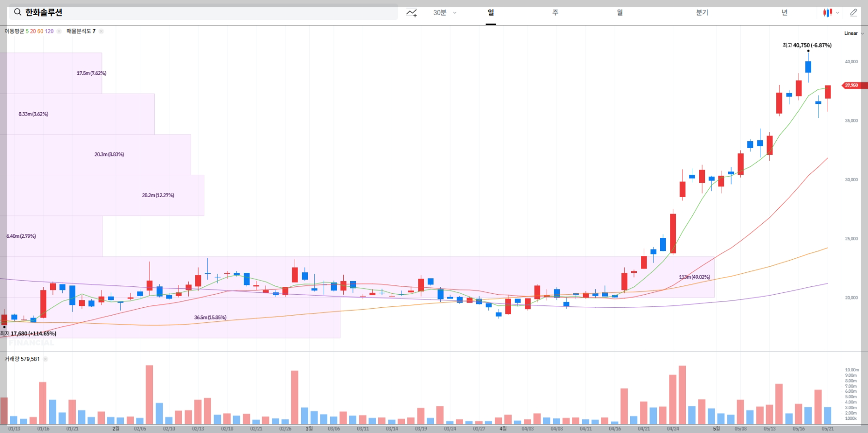
Task: Click the 25,000 price axis label
Action: tap(851, 239)
